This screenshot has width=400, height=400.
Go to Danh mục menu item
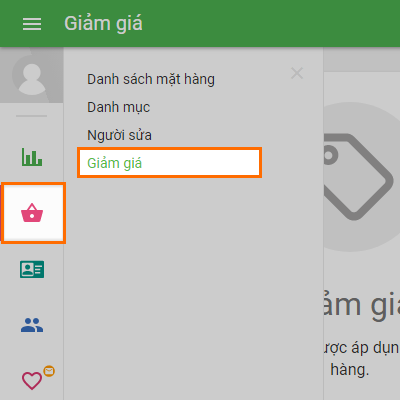[x=119, y=107]
